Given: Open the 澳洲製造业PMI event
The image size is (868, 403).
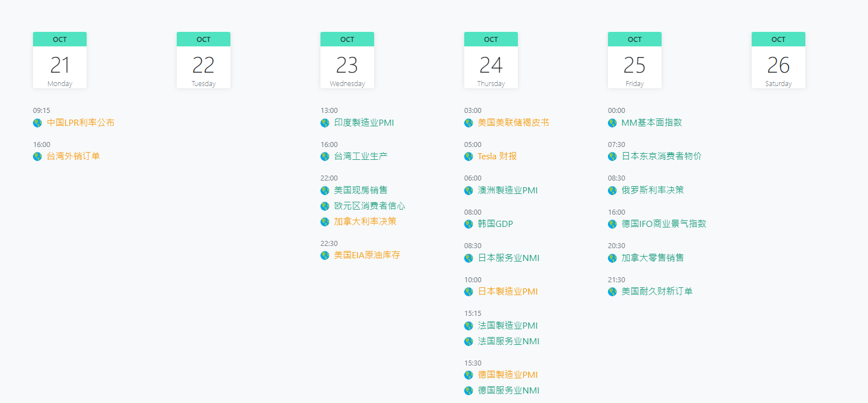Looking at the screenshot, I should tap(508, 190).
